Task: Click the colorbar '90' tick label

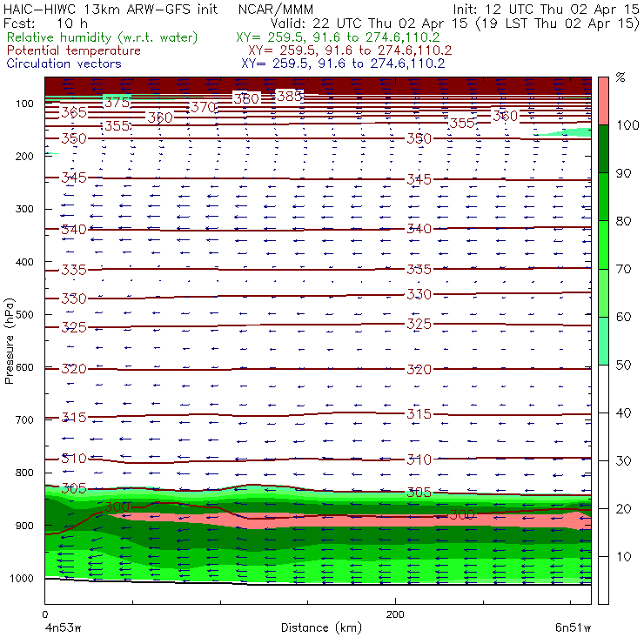Action: tap(623, 173)
